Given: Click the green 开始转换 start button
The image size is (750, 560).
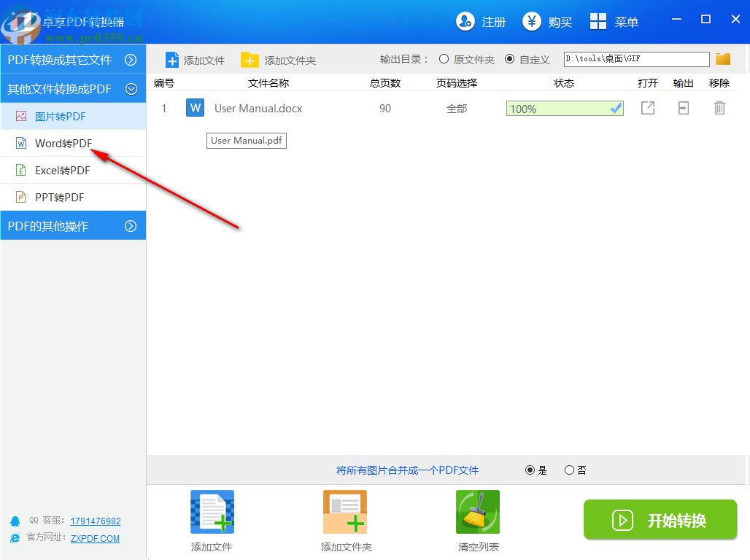Looking at the screenshot, I should coord(660,520).
